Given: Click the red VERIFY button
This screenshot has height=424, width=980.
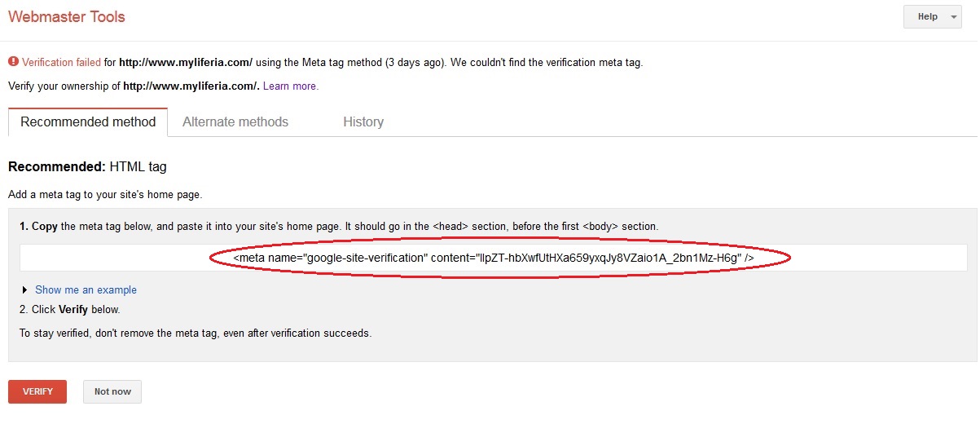Looking at the screenshot, I should coord(37,391).
